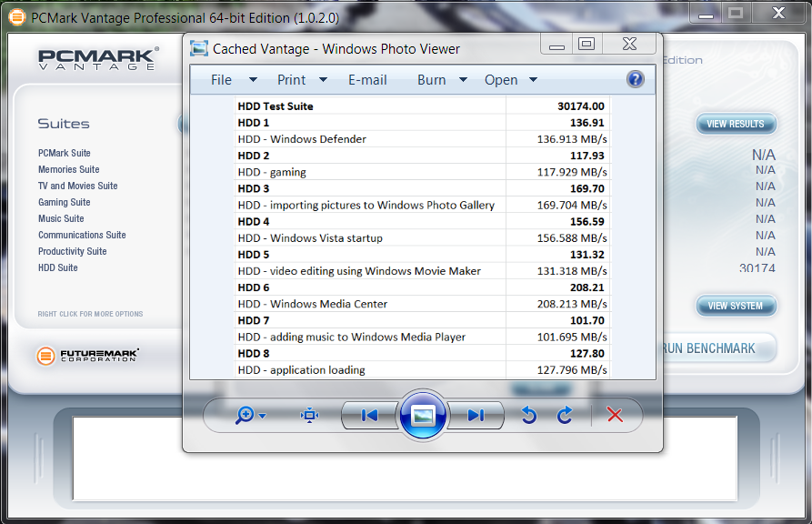Click video editing Windows Movie Maker row
This screenshot has height=524, width=812.
point(423,270)
